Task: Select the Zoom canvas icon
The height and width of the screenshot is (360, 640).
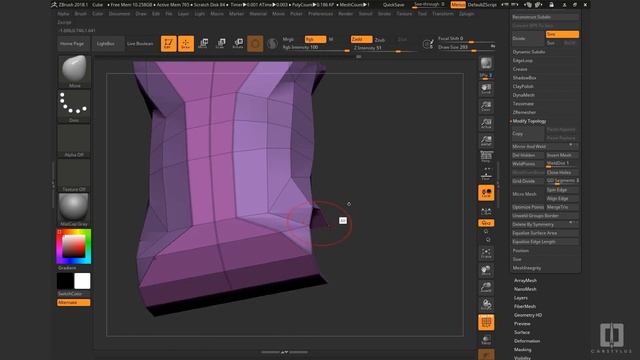Action: (486, 106)
